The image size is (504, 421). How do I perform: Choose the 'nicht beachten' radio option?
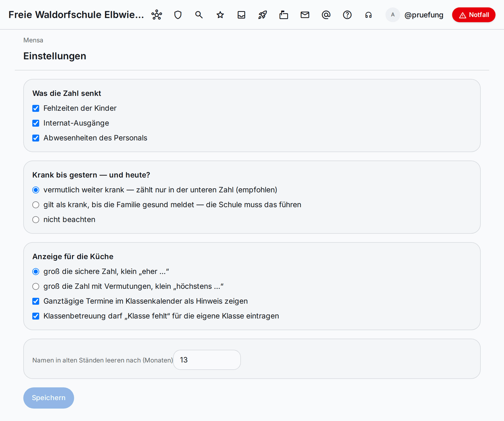click(36, 220)
